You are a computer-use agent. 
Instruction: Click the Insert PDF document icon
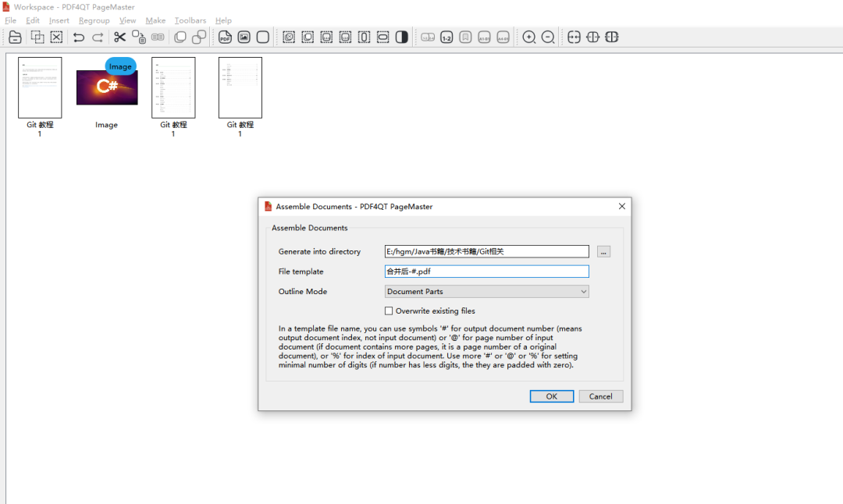[225, 37]
